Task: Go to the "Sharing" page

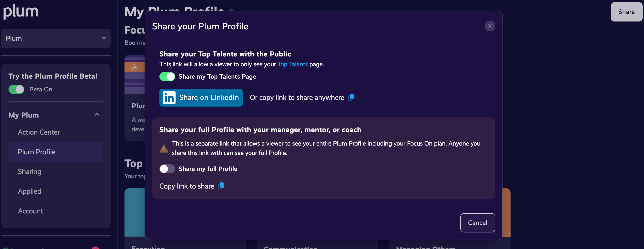Action: [29, 172]
